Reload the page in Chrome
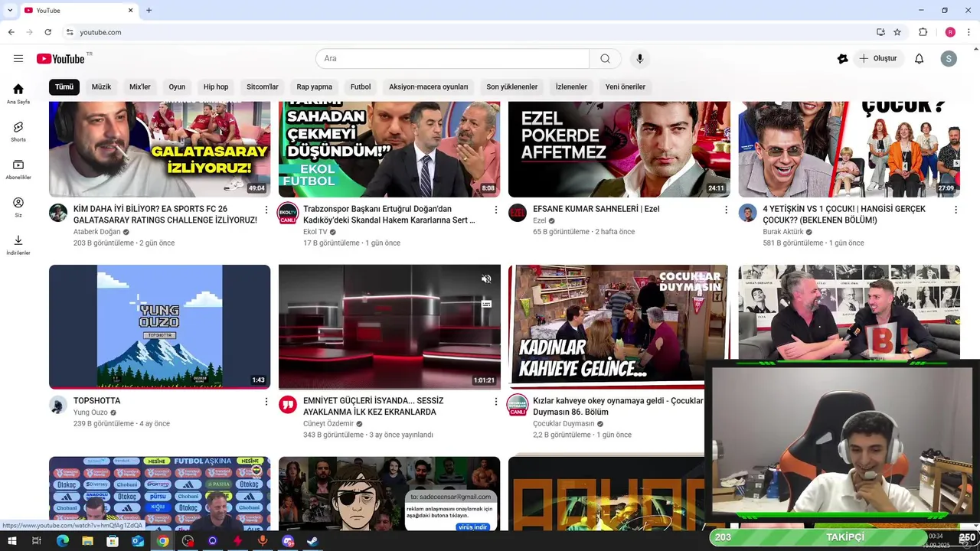The image size is (980, 551). (47, 32)
